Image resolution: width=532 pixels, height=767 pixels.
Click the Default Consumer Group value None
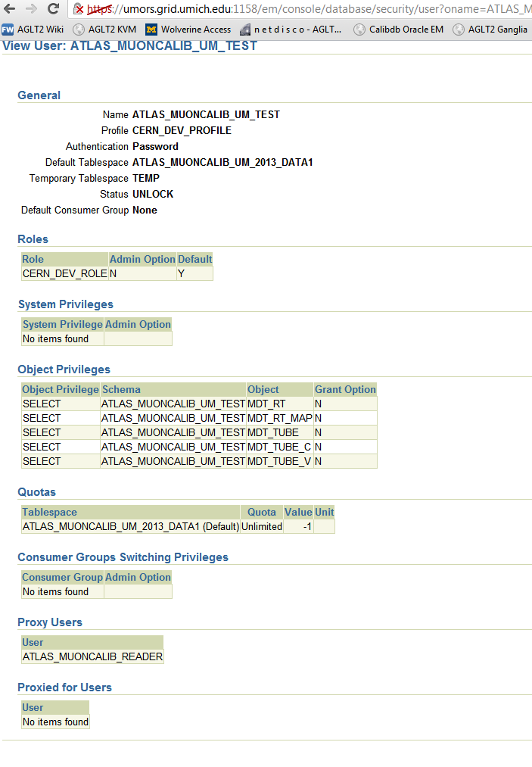pos(145,210)
